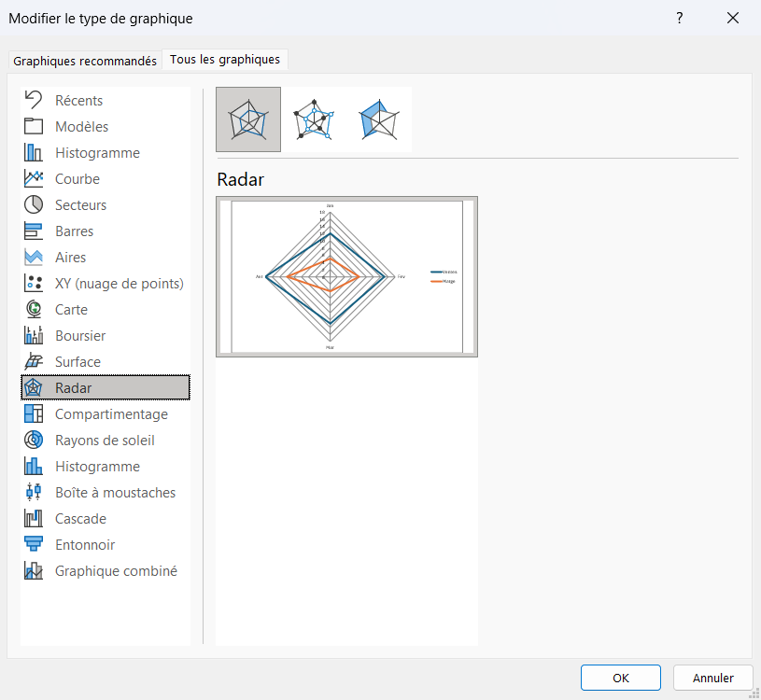Choose the Radar with markers subtype icon
761x700 pixels.
coord(314,119)
